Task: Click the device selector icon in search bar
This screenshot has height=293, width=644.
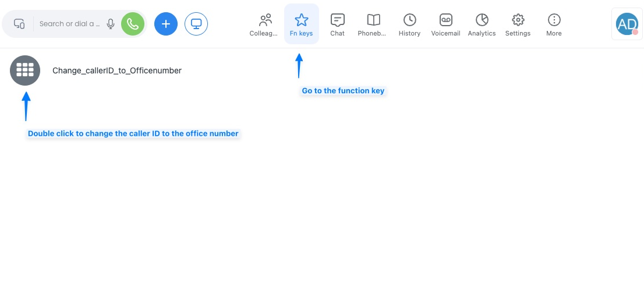Action: tap(19, 24)
